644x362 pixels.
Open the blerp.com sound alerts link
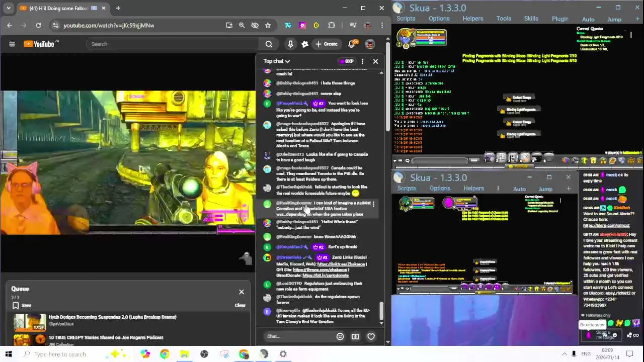click(x=606, y=225)
